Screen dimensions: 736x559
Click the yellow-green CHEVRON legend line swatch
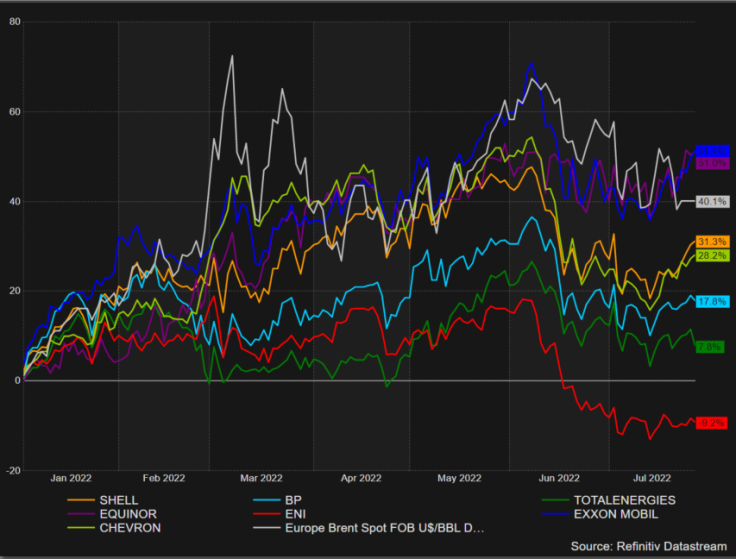click(81, 528)
